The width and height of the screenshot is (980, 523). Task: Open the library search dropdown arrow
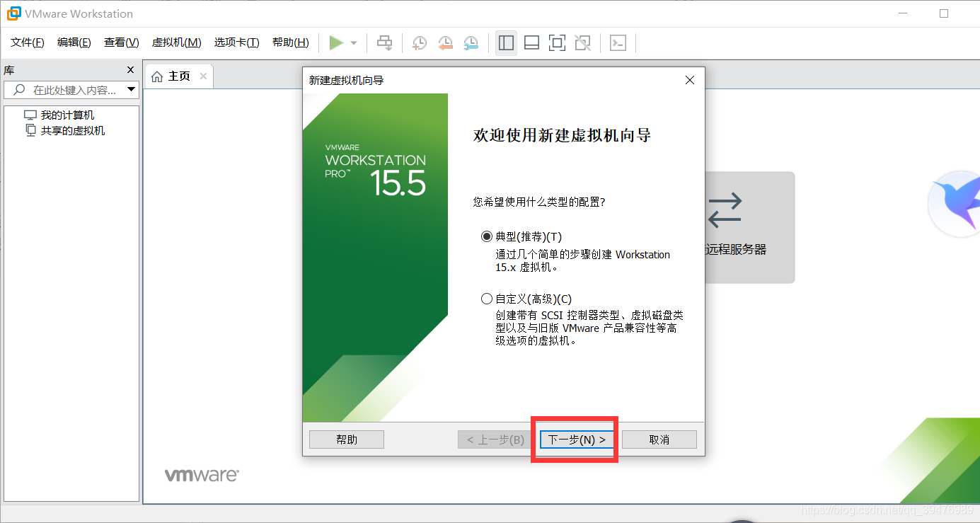coord(131,90)
